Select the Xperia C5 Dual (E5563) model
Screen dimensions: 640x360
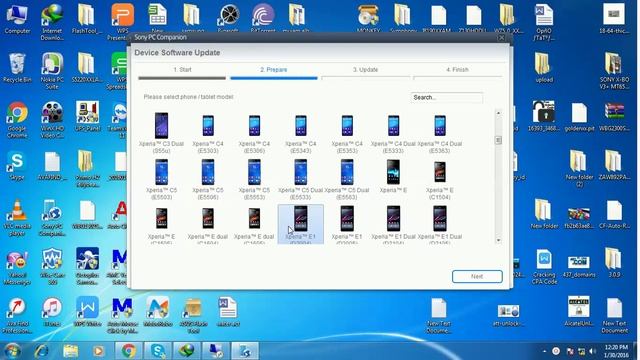[347, 179]
